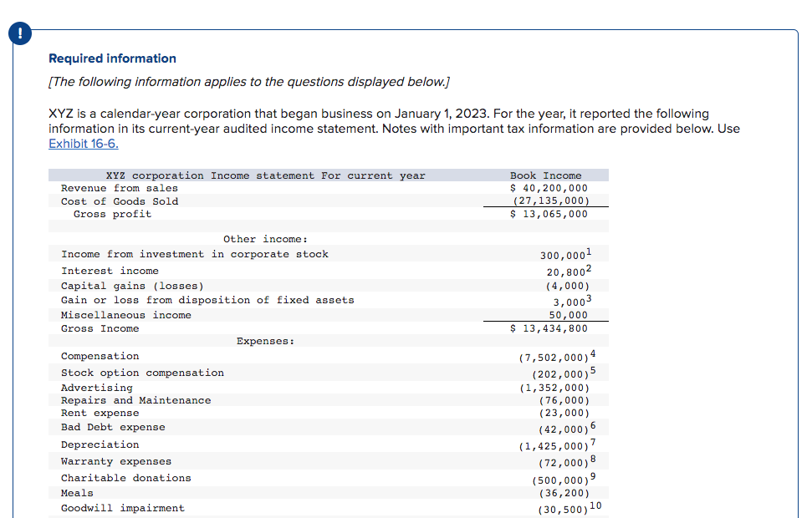Select the 'Bad Debt expense' label
Image resolution: width=812 pixels, height=518 pixels.
(113, 428)
